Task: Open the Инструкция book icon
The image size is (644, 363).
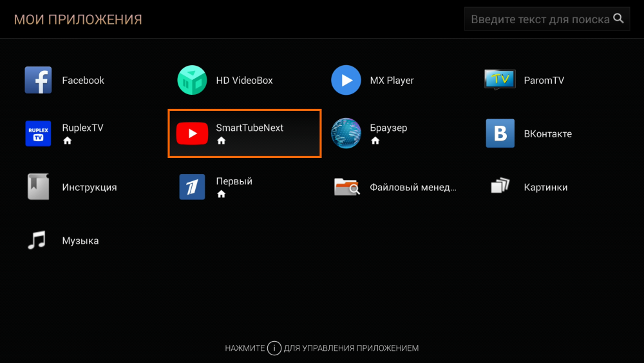Action: 38,187
